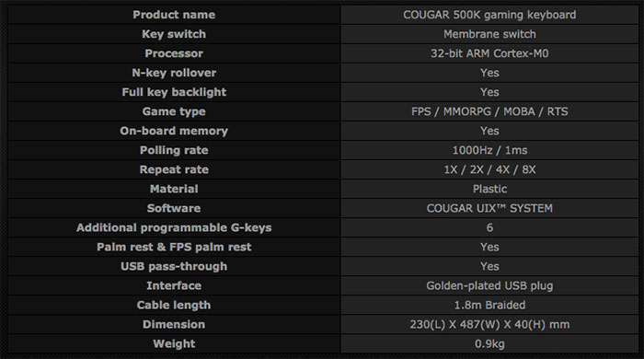The width and height of the screenshot is (644, 359).
Task: Click the Product name label cell
Action: pyautogui.click(x=174, y=15)
